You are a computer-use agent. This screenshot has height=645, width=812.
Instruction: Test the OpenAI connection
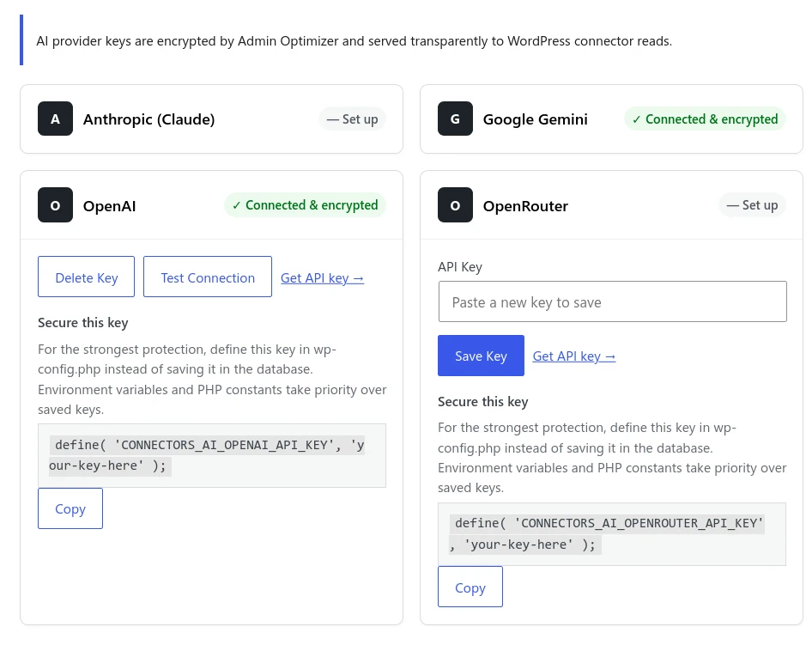[x=208, y=277]
